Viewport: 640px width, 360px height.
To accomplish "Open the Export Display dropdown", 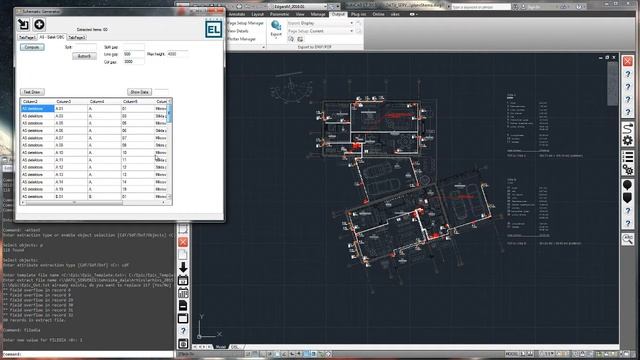I will coord(351,23).
